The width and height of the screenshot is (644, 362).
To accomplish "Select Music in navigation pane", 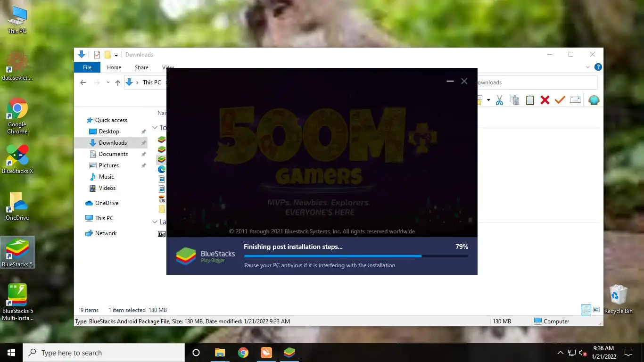I will (107, 177).
